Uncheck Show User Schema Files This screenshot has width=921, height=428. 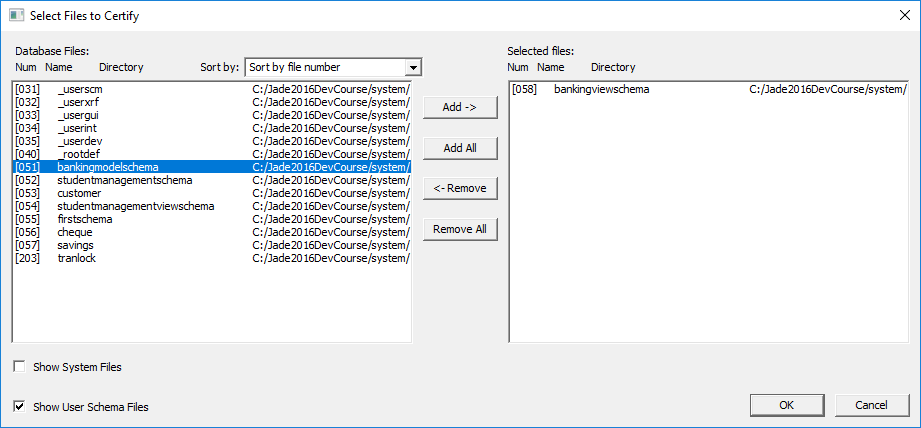click(20, 407)
